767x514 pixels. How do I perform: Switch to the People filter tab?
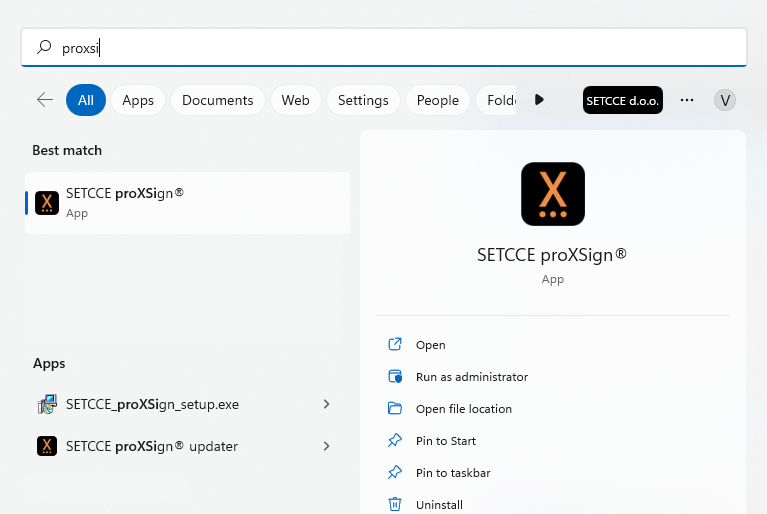(x=438, y=100)
